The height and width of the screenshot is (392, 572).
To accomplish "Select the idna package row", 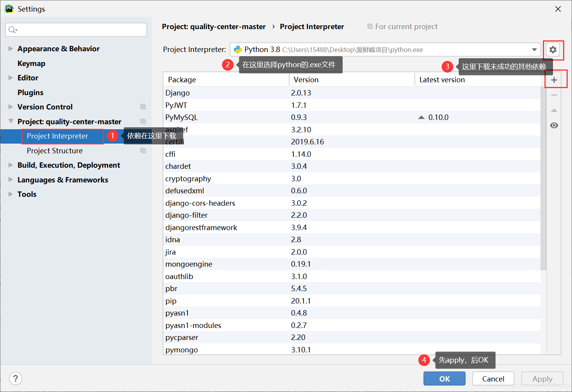I will [352, 239].
